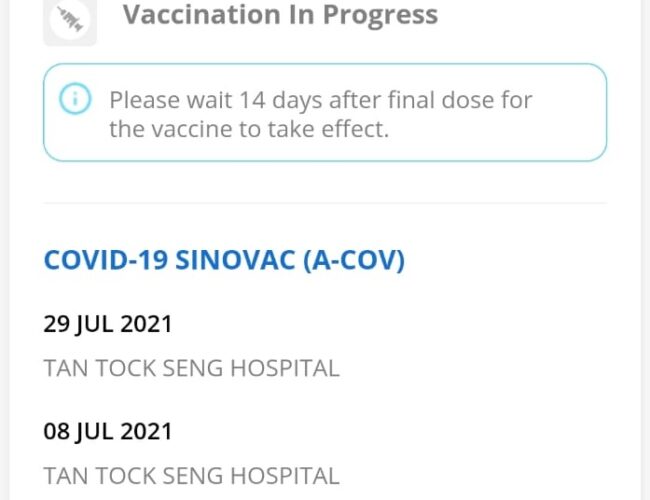
Task: Tap the hospital name under 29 JUL 2021
Action: [191, 368]
